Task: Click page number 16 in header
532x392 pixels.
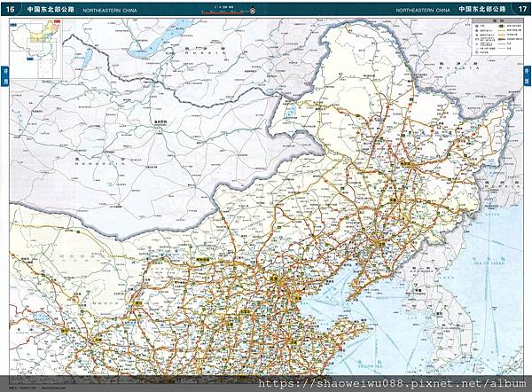Action: tap(10, 9)
